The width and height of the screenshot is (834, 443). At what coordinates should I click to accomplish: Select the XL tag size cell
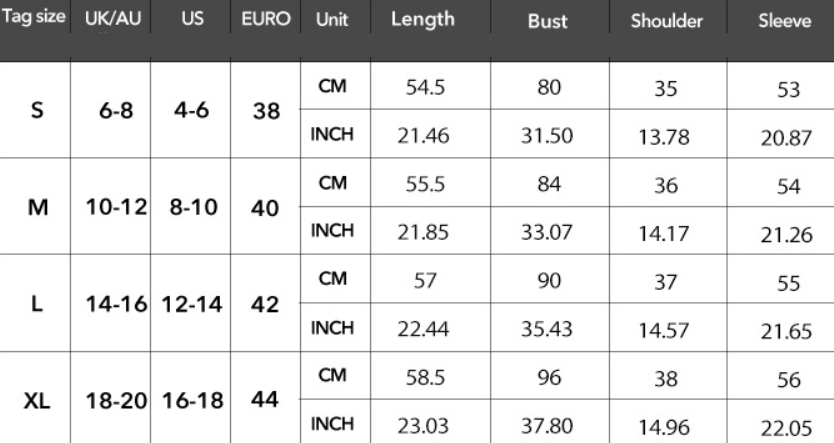coord(37,400)
